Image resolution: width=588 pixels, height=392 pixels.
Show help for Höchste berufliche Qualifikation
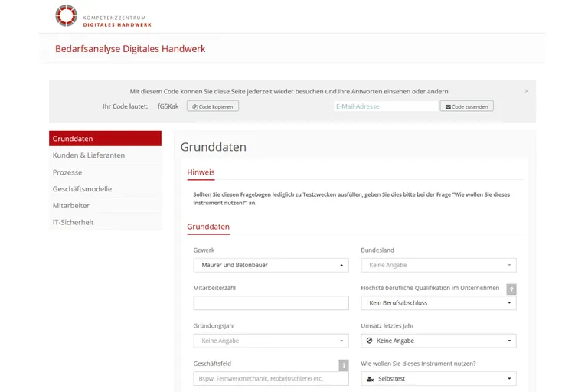click(511, 289)
